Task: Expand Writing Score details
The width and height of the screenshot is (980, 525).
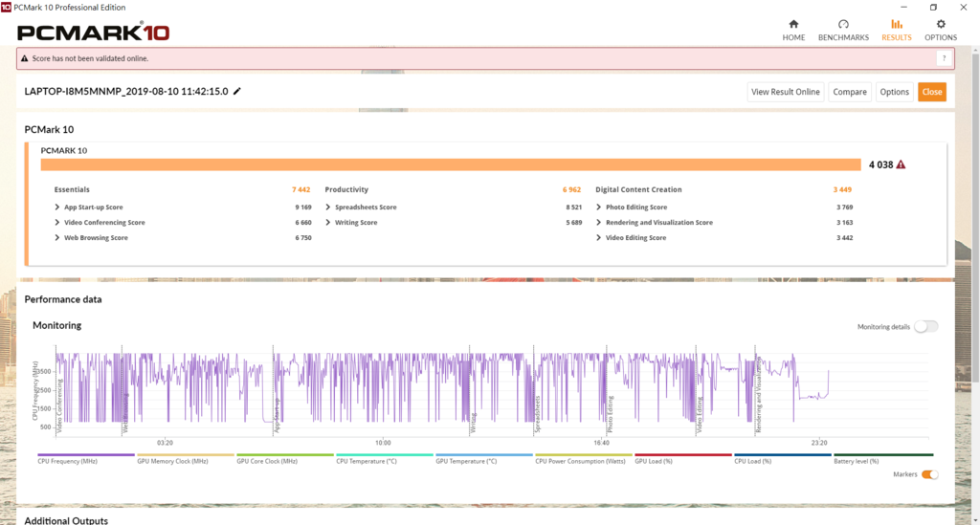Action: tap(328, 222)
